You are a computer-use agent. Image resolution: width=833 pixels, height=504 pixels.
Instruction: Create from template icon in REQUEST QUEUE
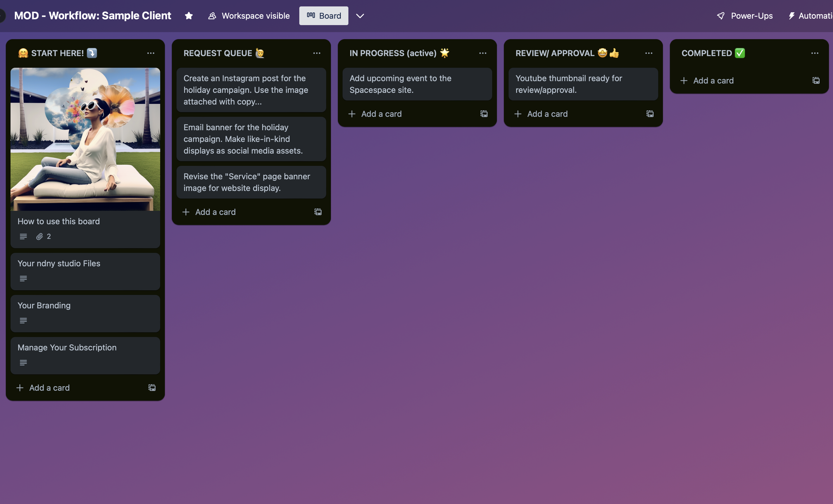pyautogui.click(x=318, y=212)
